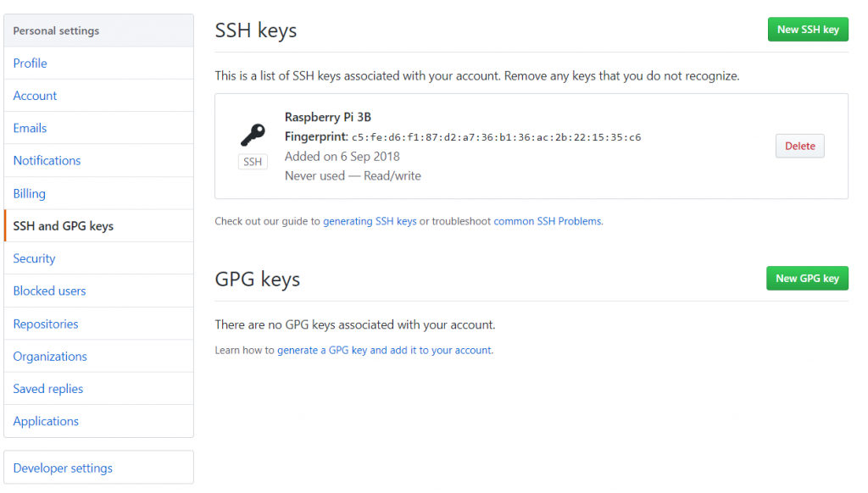Select Notifications in the sidebar
Viewport: 868px width, 493px height.
[47, 161]
